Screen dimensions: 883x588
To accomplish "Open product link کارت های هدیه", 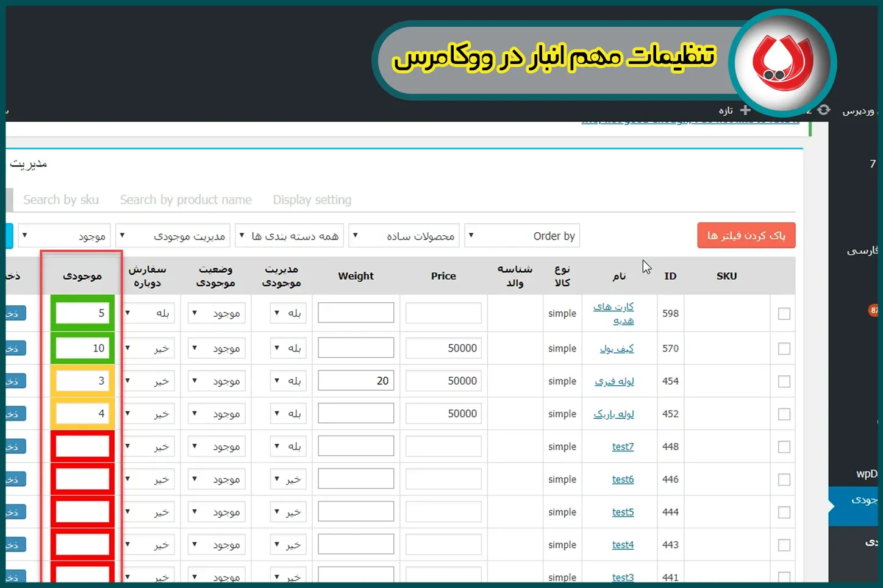I will coord(614,313).
